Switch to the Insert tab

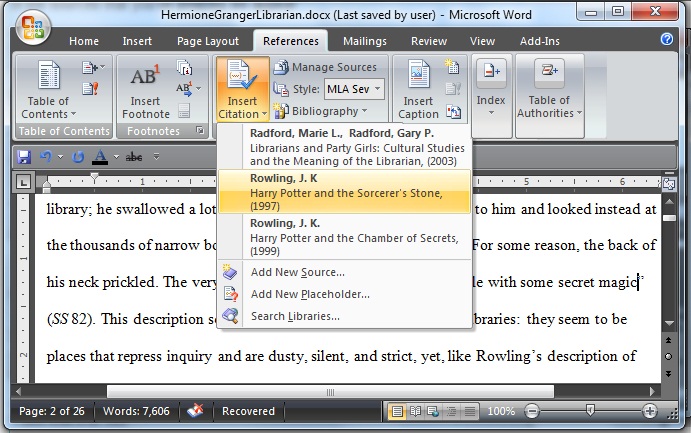coord(137,41)
